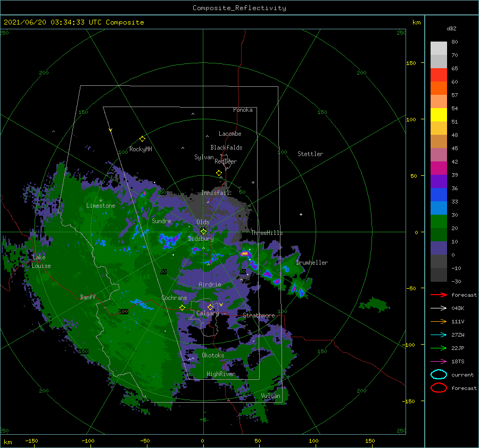Viewport: 479px width, 448px height.
Task: Click the magenta 18TS arrow in legend
Action: [x=439, y=362]
